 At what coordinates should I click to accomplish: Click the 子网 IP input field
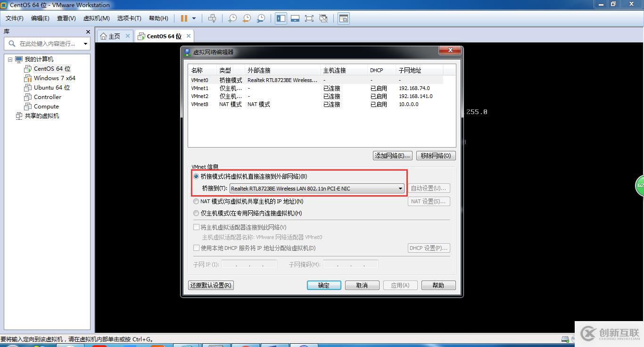[249, 264]
